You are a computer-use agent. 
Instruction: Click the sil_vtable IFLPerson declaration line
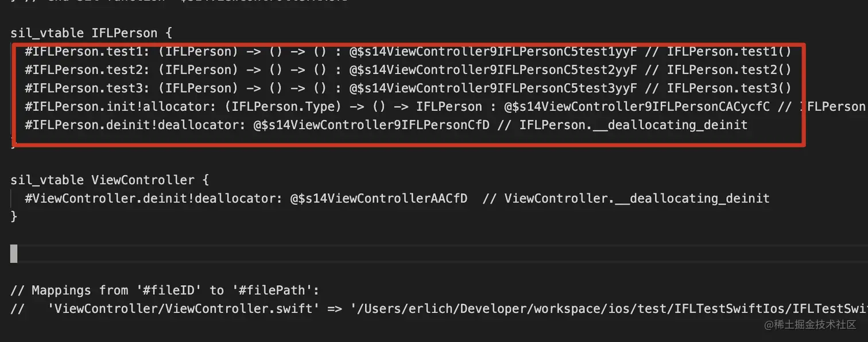91,33
